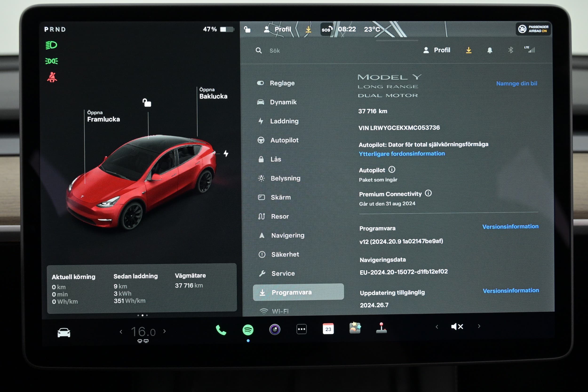Decrease temperature with left chevron

[121, 332]
